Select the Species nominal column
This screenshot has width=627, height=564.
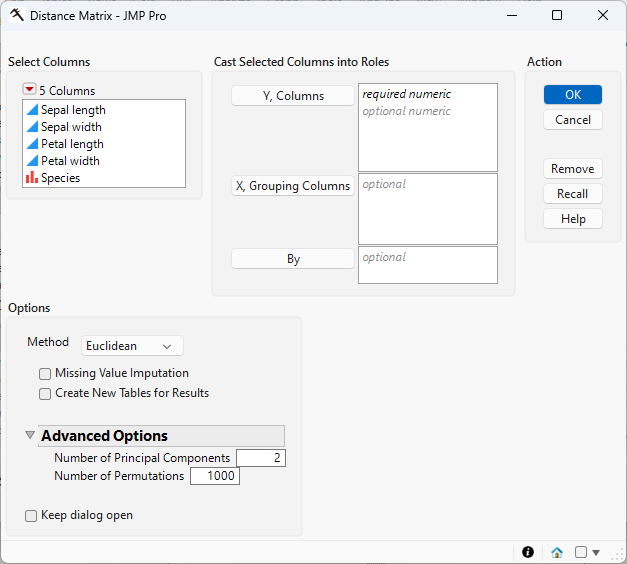coord(60,178)
